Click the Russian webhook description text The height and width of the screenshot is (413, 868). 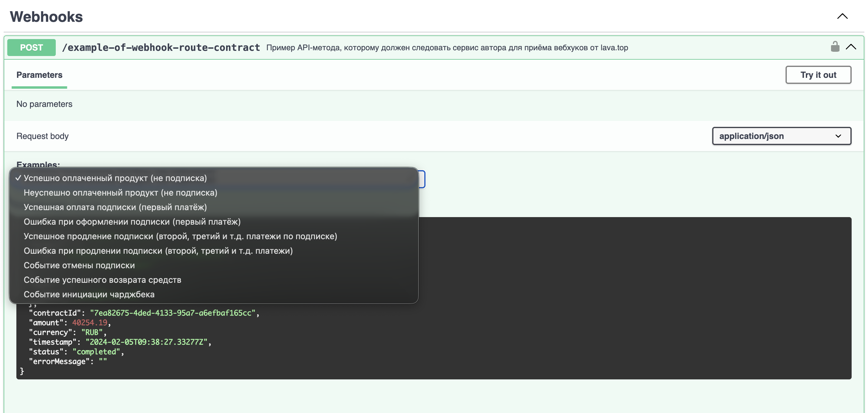[447, 48]
